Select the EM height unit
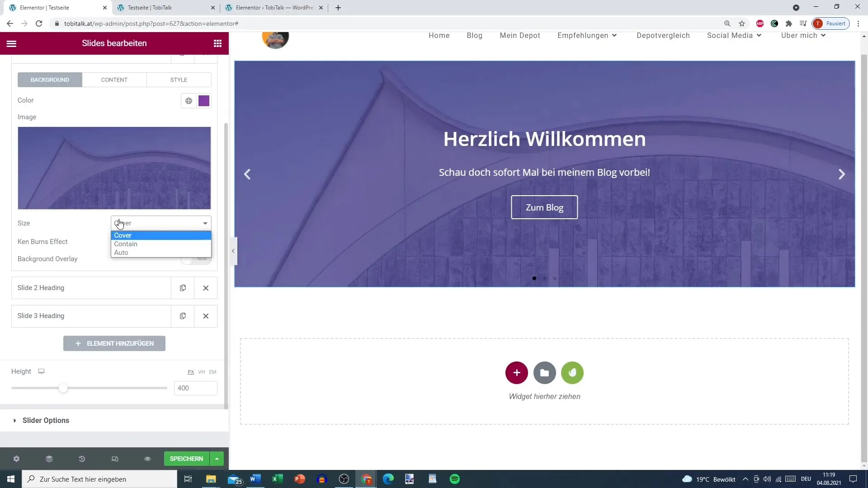The image size is (868, 488). click(212, 372)
